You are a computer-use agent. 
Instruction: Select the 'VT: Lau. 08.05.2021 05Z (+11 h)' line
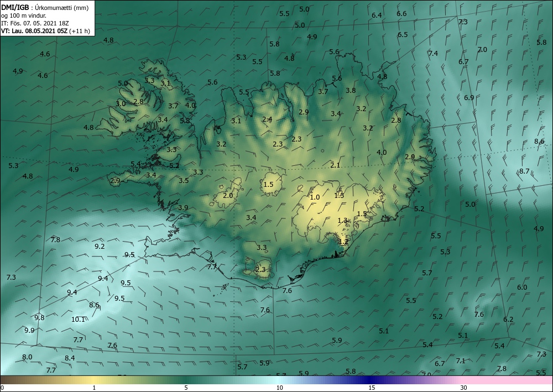click(45, 31)
